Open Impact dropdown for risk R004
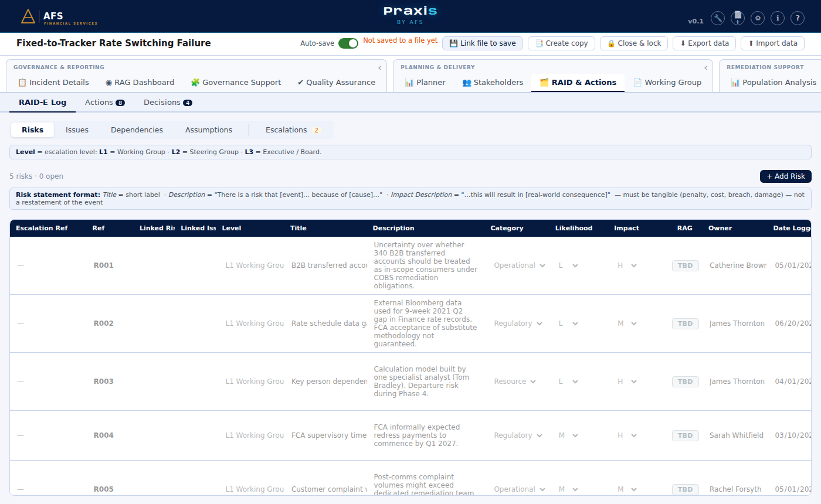821x504 pixels. [627, 435]
